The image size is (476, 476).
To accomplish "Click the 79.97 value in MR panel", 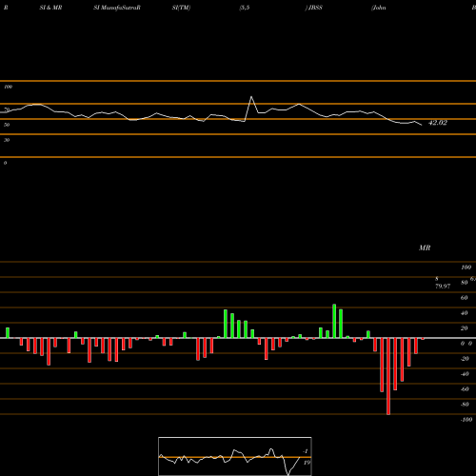I will 443,287.
